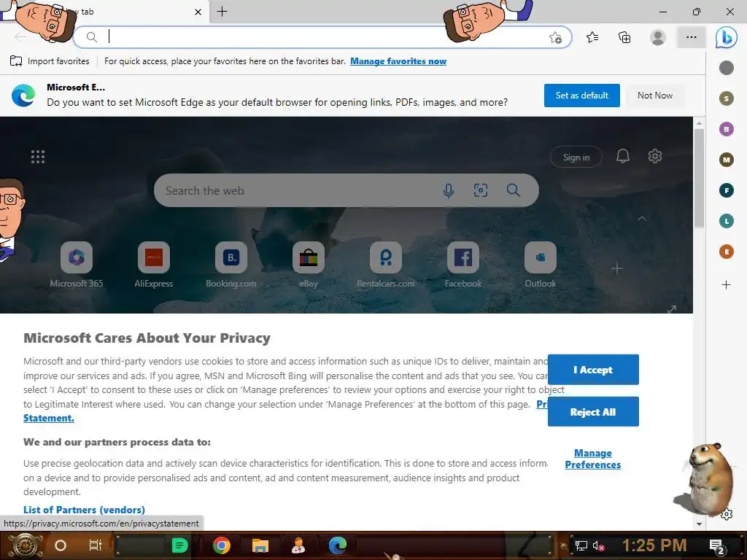747x560 pixels.
Task: Click the Sign in button
Action: coord(576,157)
